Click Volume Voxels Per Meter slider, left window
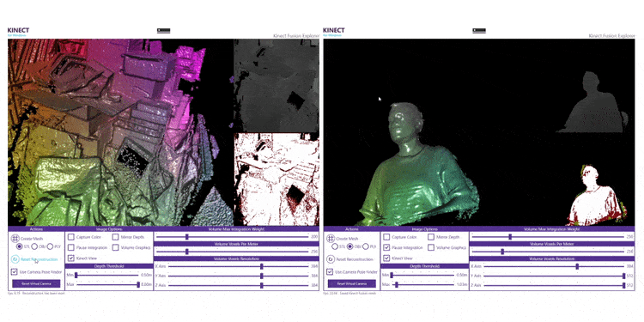 click(232, 252)
